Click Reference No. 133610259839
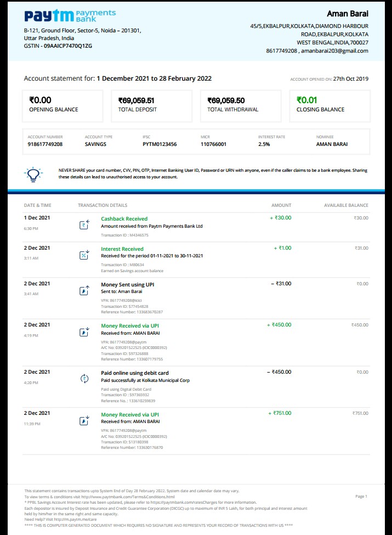Screen dimensions: 392x535 pos(128,401)
